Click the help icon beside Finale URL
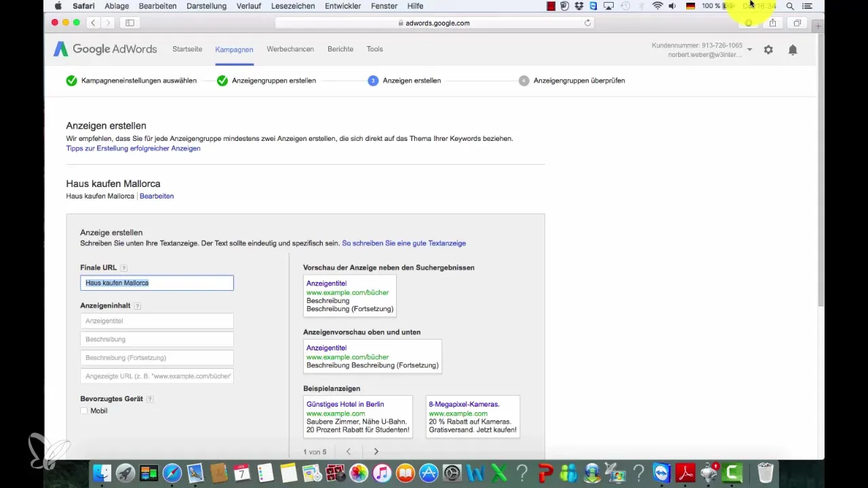868x488 pixels. (x=124, y=268)
